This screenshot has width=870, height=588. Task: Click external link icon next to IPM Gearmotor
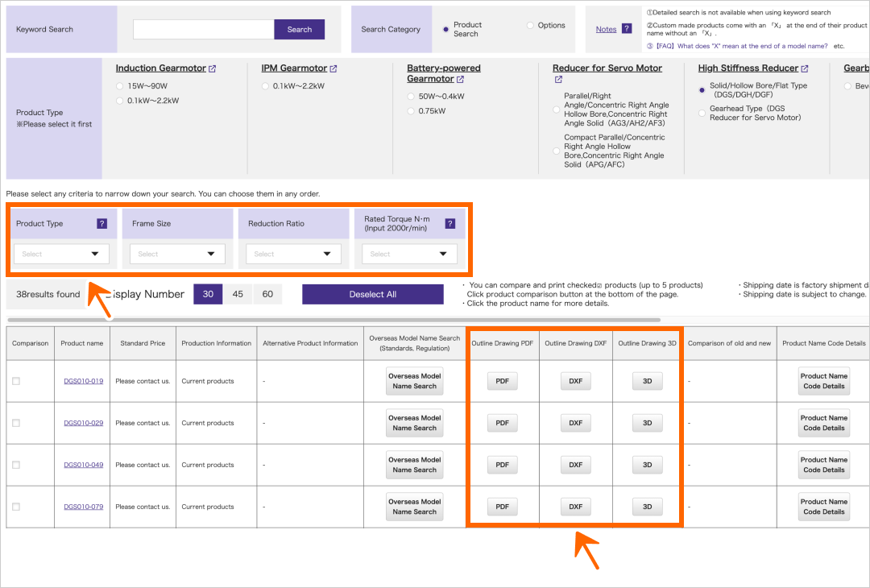(333, 69)
